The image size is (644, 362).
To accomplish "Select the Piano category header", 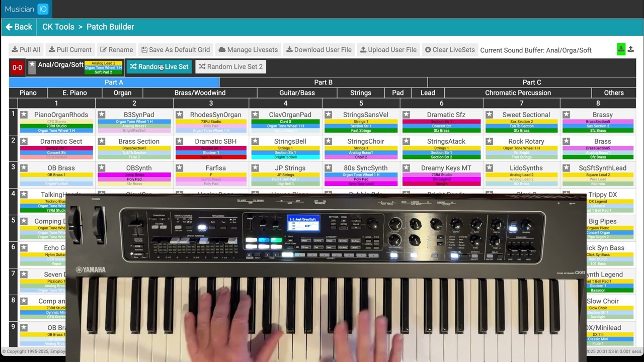I will click(28, 93).
